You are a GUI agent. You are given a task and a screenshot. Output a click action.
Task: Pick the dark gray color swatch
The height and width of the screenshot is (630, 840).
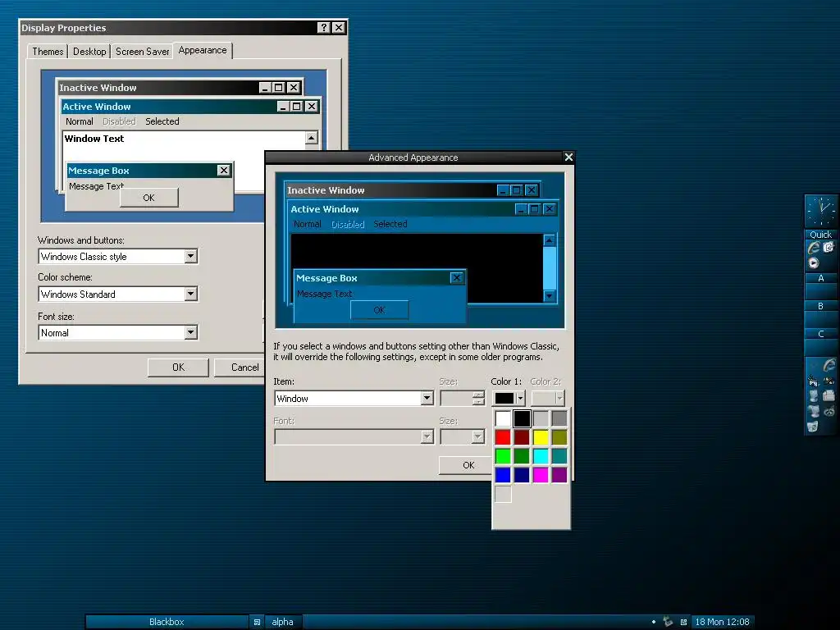coord(559,418)
